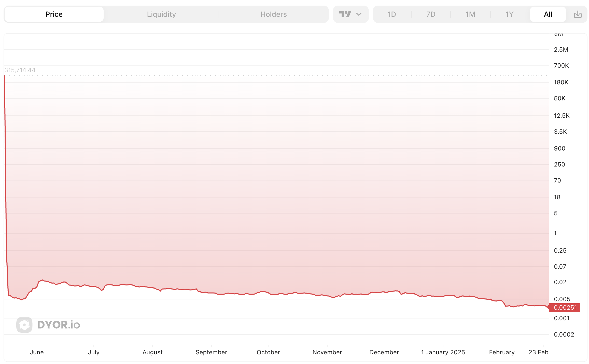This screenshot has height=364, width=589.
Task: Click the 0.07 price scale label
Action: (560, 267)
